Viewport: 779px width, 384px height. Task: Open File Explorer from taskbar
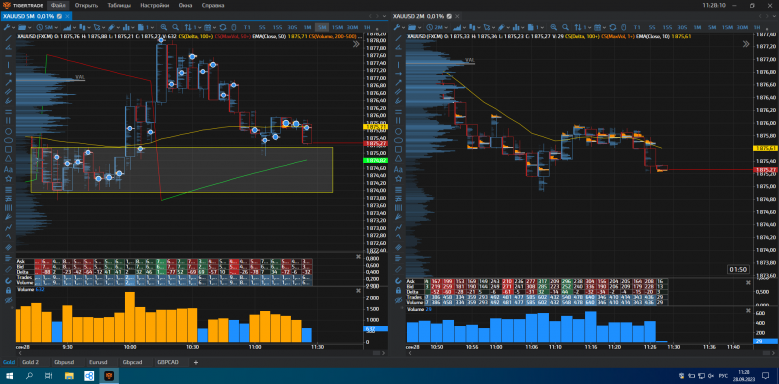click(70, 376)
